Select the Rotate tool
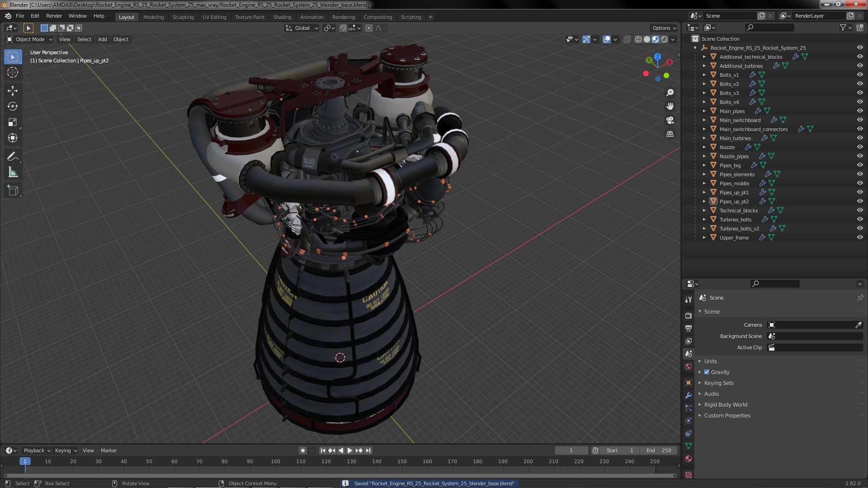The image size is (868, 488). tap(13, 107)
